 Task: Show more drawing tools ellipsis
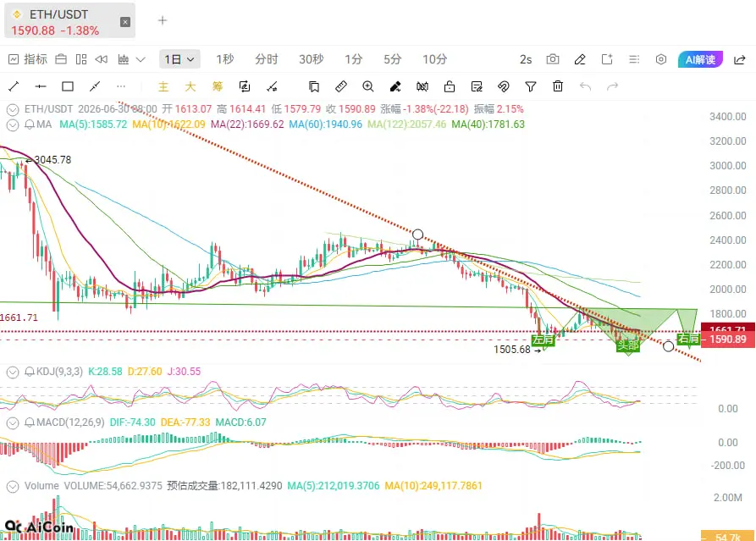click(x=121, y=86)
